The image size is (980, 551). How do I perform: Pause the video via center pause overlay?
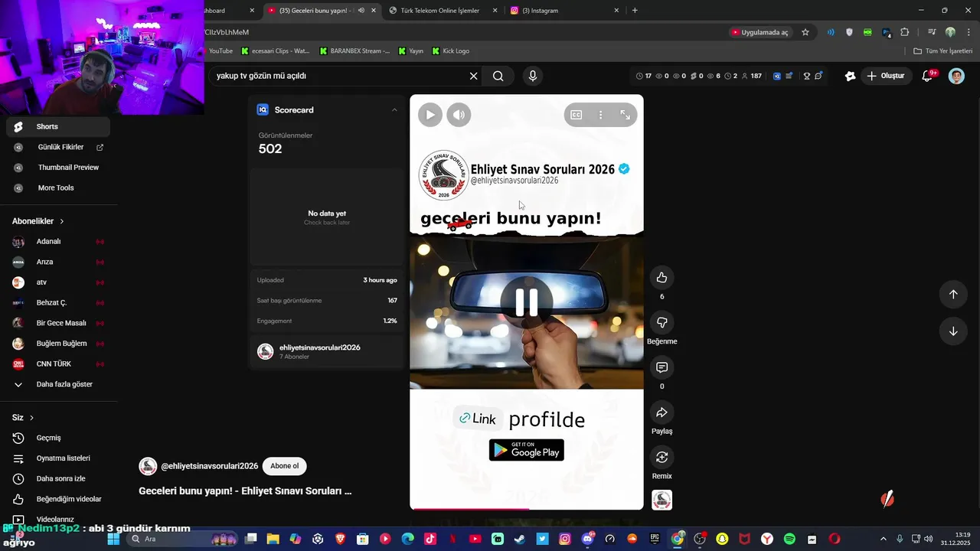click(x=527, y=302)
